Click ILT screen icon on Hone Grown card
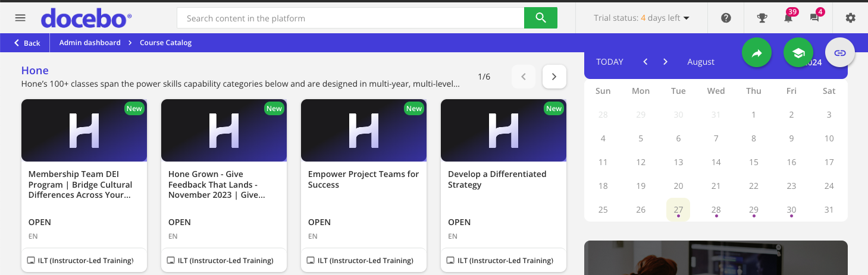The image size is (868, 275). [171, 260]
